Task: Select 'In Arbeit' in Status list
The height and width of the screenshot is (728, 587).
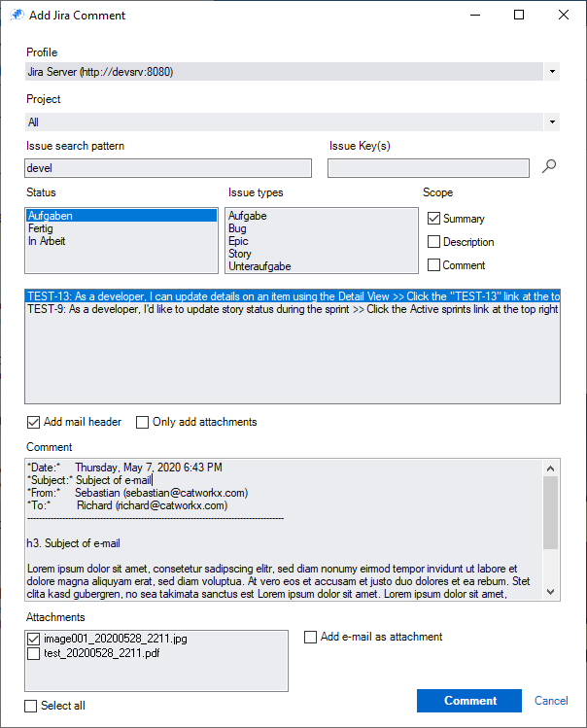Action: point(47,241)
